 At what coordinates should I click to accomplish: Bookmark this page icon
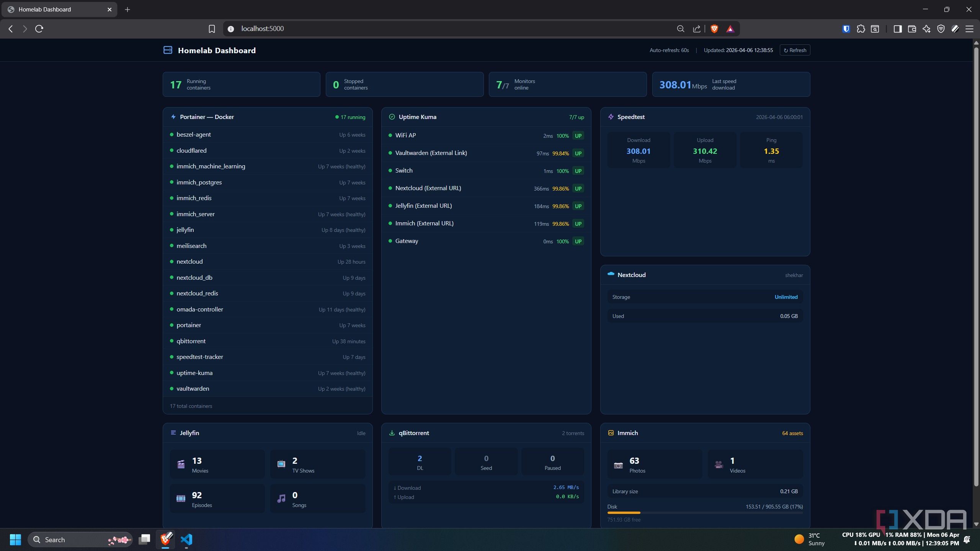(212, 29)
